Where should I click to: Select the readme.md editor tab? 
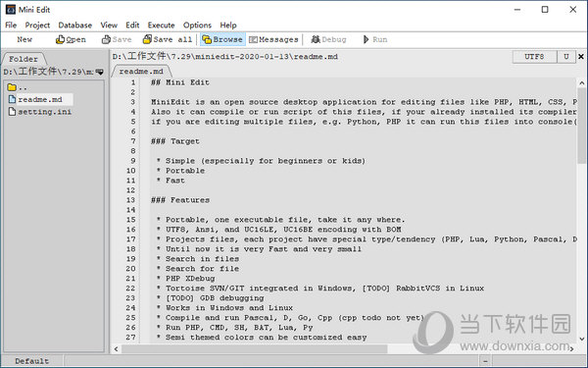point(141,72)
